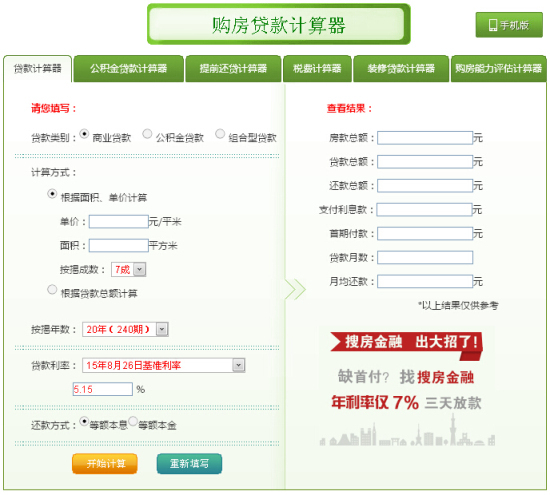Choose 根据面积、单价计算 method

coord(52,194)
